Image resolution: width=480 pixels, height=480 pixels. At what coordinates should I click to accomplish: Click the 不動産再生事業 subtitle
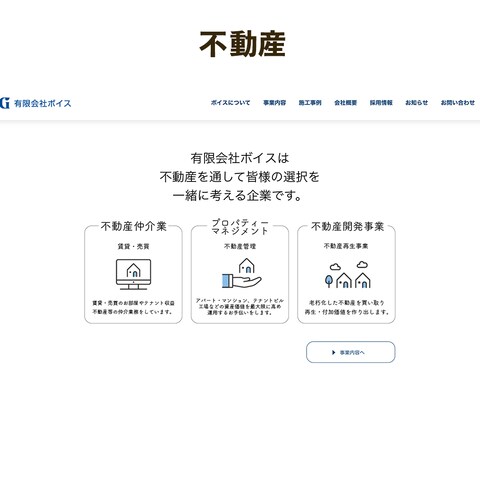(x=346, y=246)
